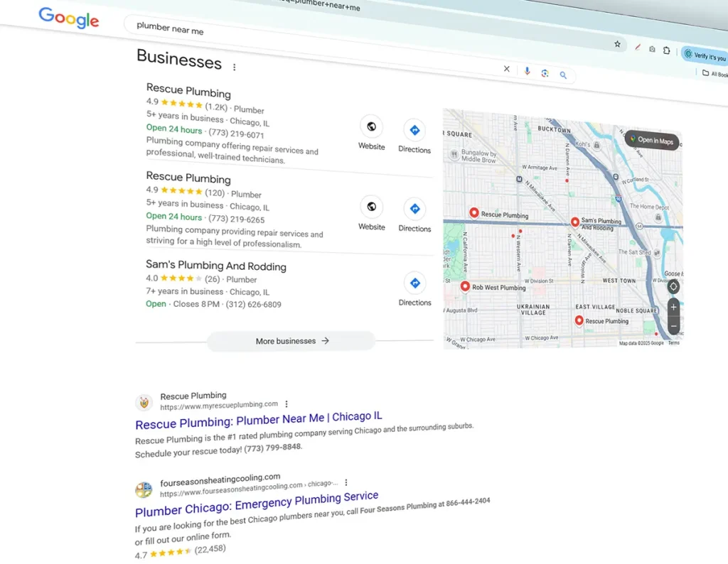Start voice search with the microphone icon
728x564 pixels.
pyautogui.click(x=527, y=71)
